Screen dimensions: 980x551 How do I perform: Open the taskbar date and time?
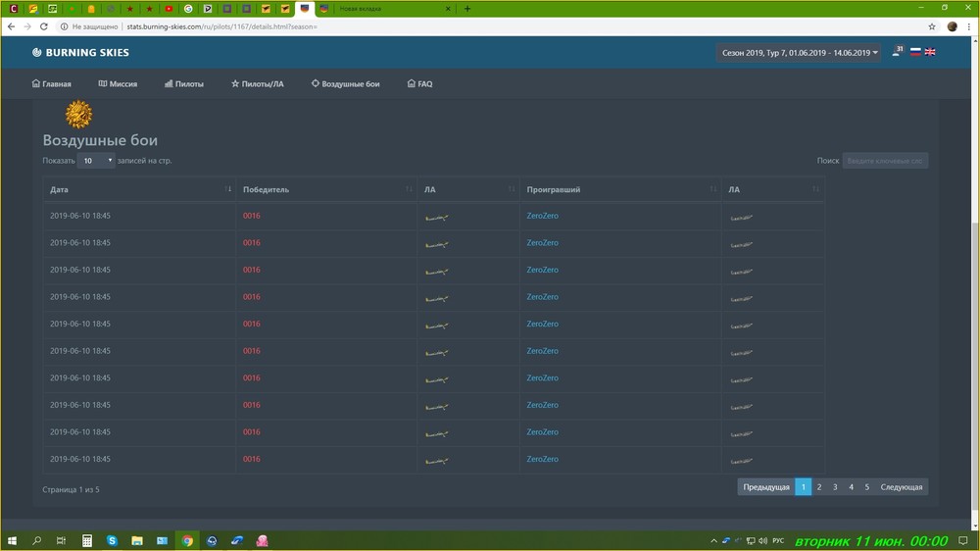pos(871,541)
